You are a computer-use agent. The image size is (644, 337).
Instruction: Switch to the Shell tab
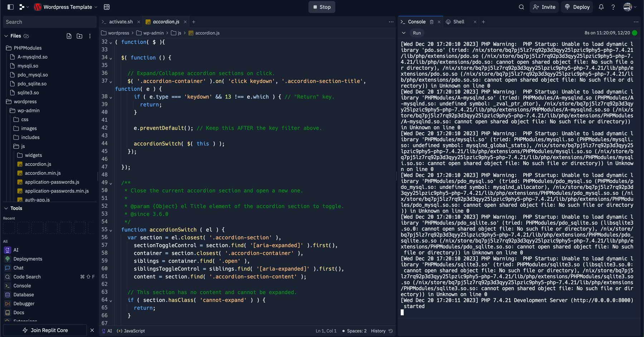458,22
